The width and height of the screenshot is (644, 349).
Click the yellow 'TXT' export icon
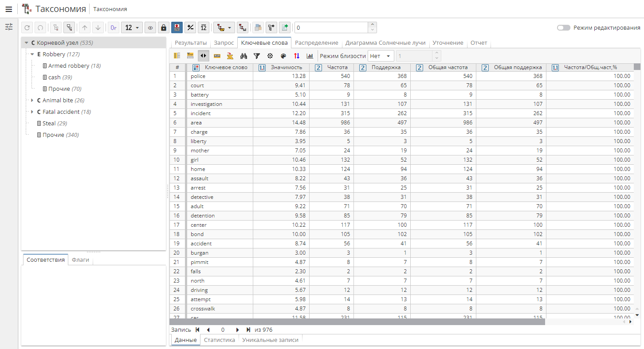[x=217, y=56]
